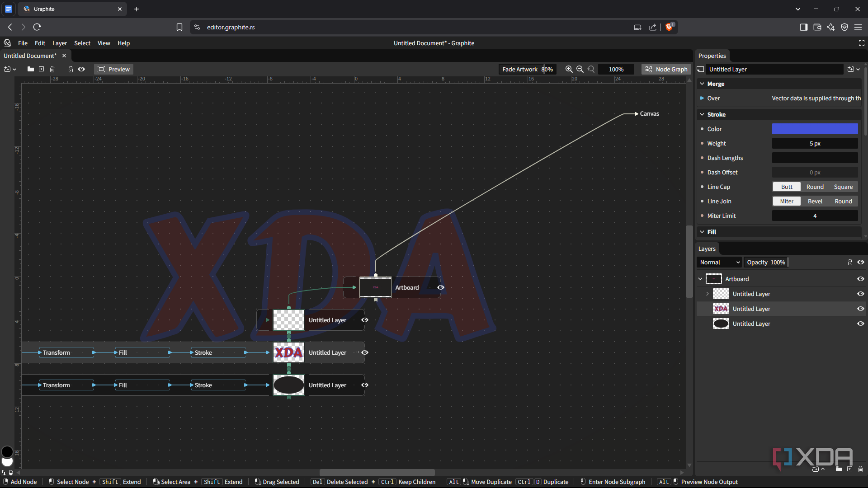This screenshot has height=488, width=868.
Task: Collapse the Stroke section
Action: pyautogui.click(x=702, y=115)
